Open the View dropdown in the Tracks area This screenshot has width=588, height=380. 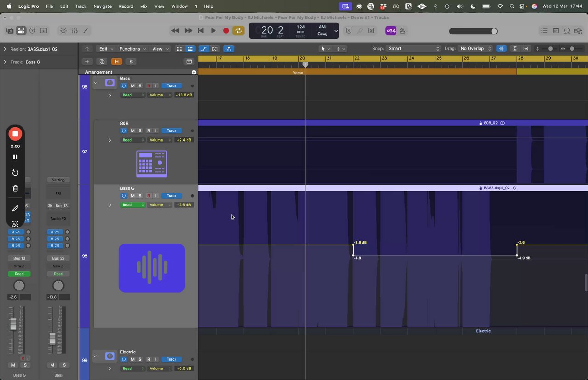pyautogui.click(x=159, y=49)
